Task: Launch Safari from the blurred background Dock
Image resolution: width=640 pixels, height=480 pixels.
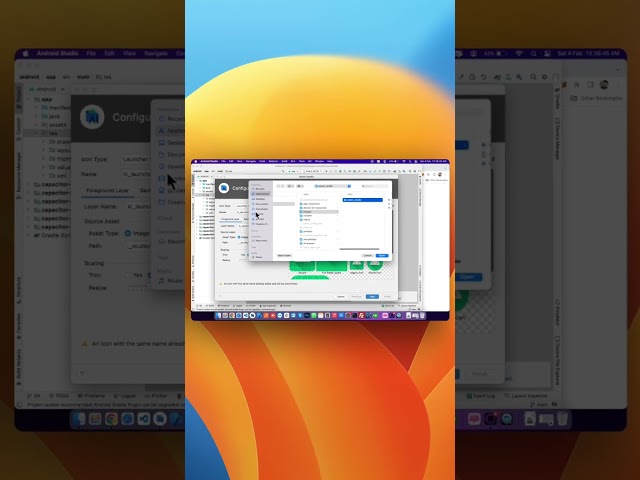Action: click(127, 419)
